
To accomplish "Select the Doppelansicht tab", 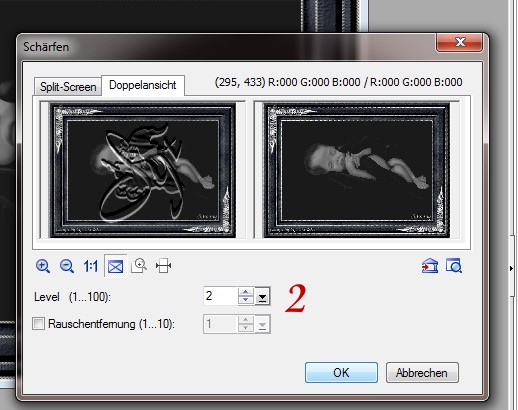I will click(143, 85).
